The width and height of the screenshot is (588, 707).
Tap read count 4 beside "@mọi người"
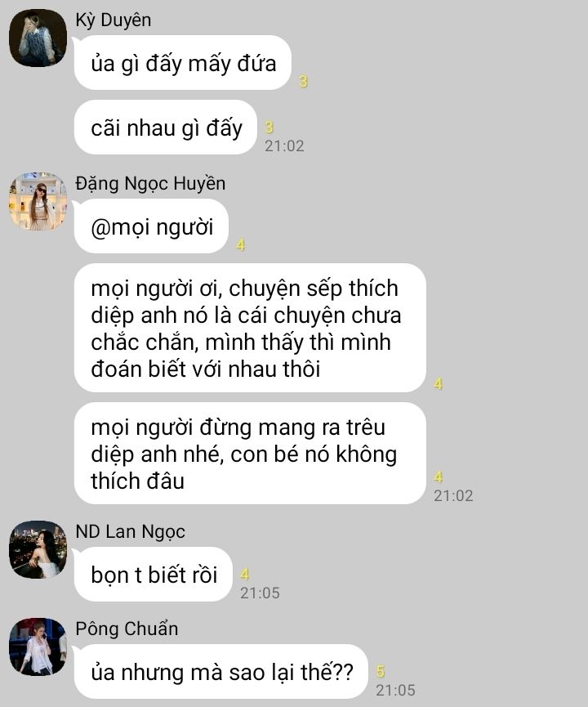click(241, 245)
